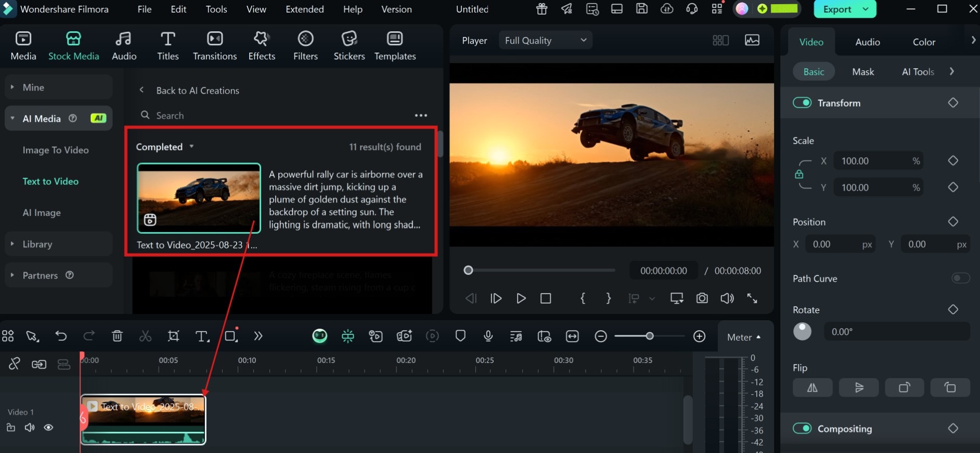Click the Delete trash icon

[117, 336]
